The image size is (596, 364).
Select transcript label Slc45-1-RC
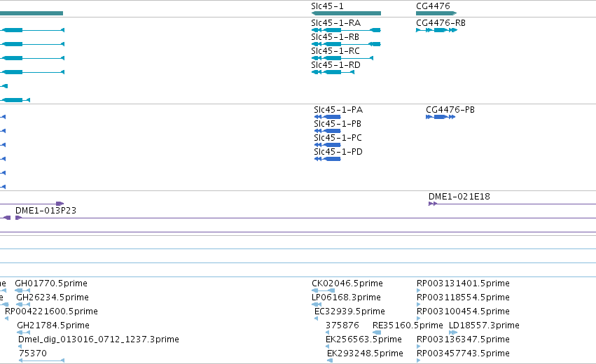pyautogui.click(x=335, y=51)
